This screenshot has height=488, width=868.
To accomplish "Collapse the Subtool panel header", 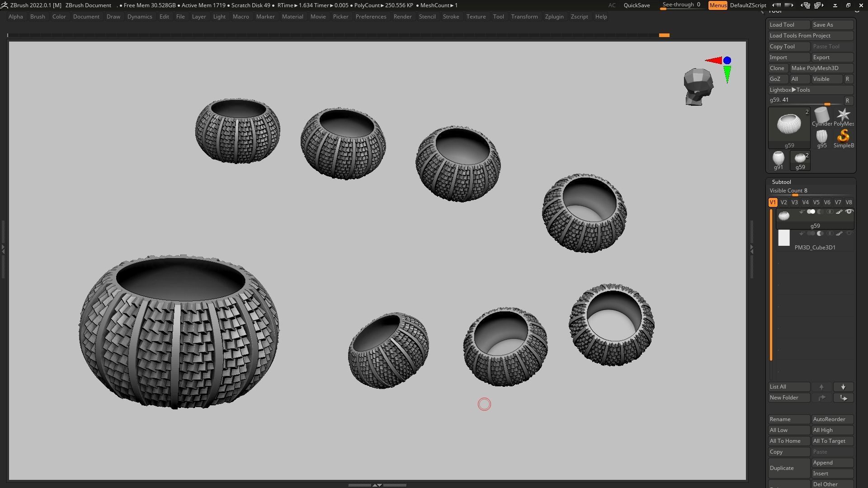I will point(781,182).
